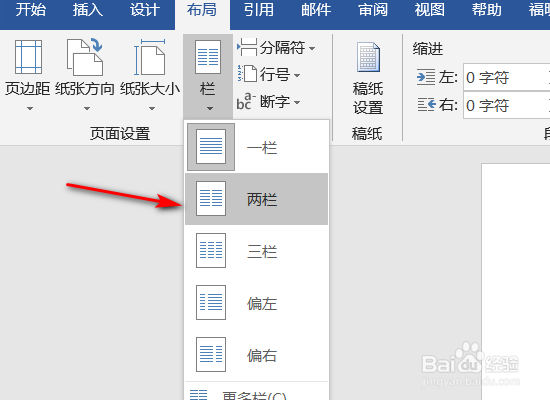Expand the 行号 dropdown arrow
The width and height of the screenshot is (550, 400).
297,75
